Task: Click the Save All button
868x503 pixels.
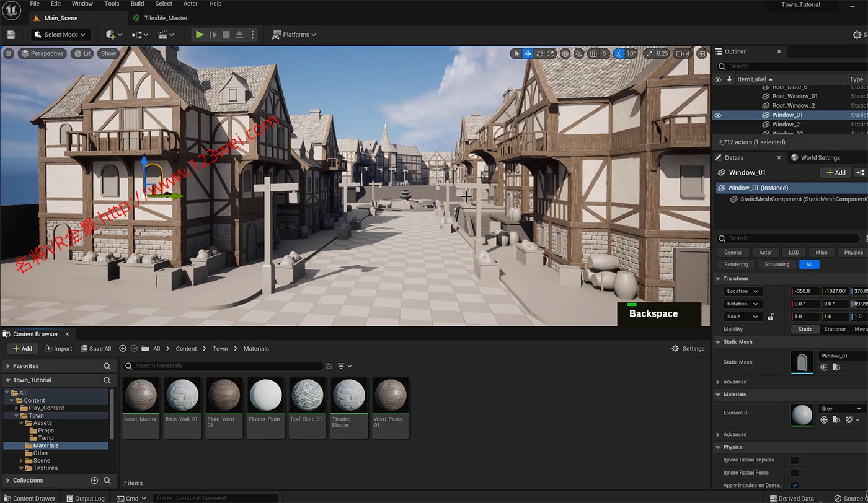Action: 96,349
